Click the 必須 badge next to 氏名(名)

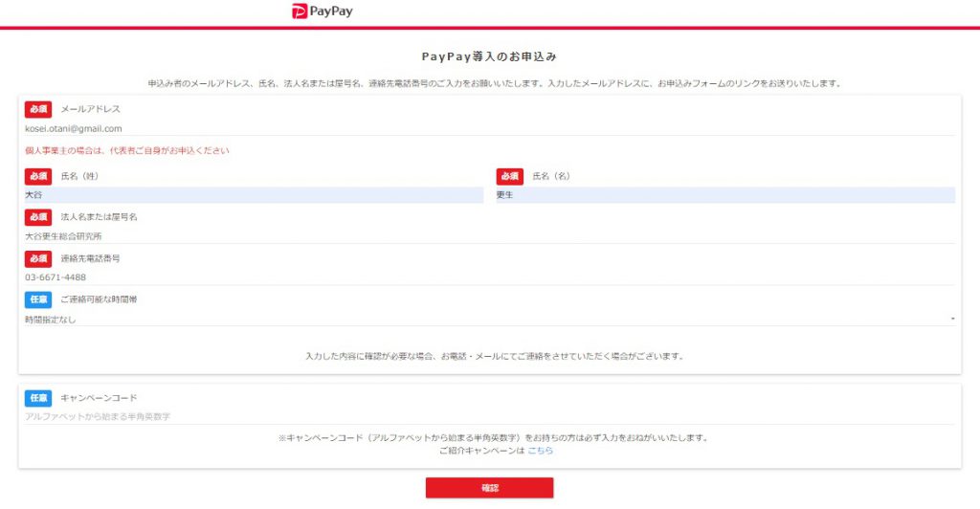coord(510,176)
